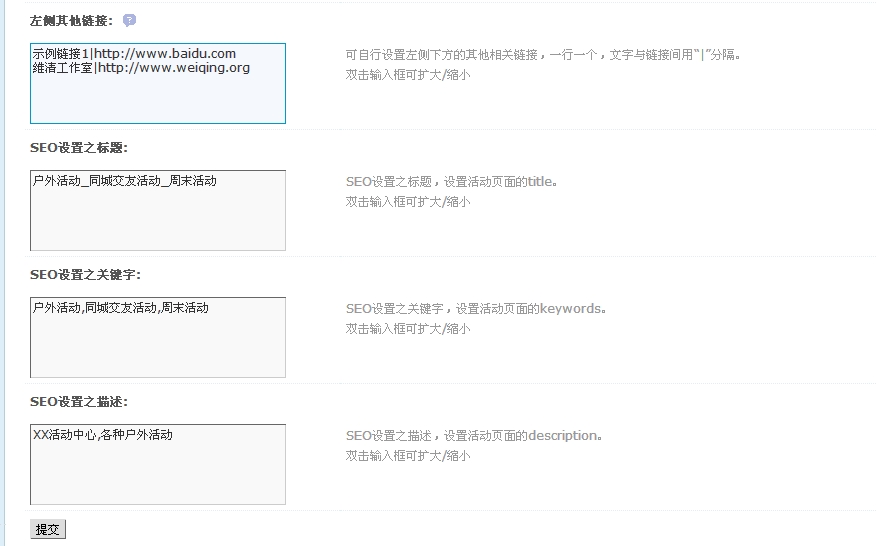Click the text XX活动中心,各种户外活动

pyautogui.click(x=103, y=435)
